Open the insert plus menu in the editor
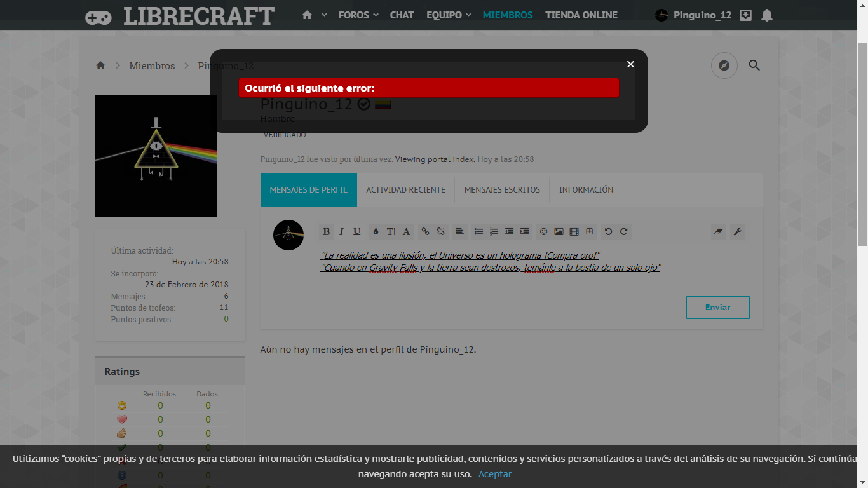Image resolution: width=868 pixels, height=488 pixels. click(589, 232)
